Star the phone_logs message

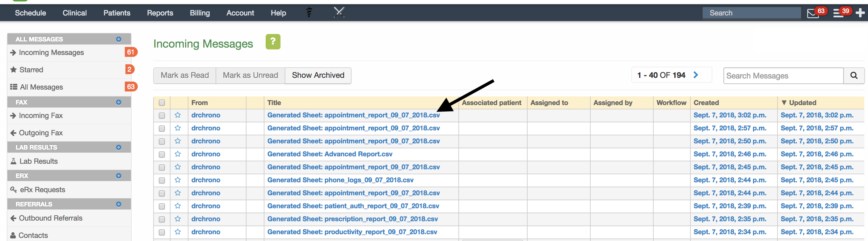[x=178, y=180]
